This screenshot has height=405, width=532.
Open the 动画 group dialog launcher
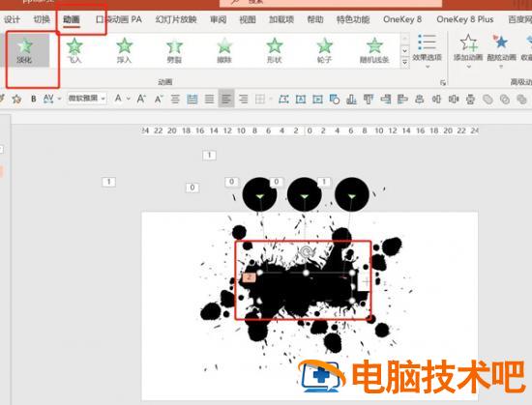pos(442,82)
